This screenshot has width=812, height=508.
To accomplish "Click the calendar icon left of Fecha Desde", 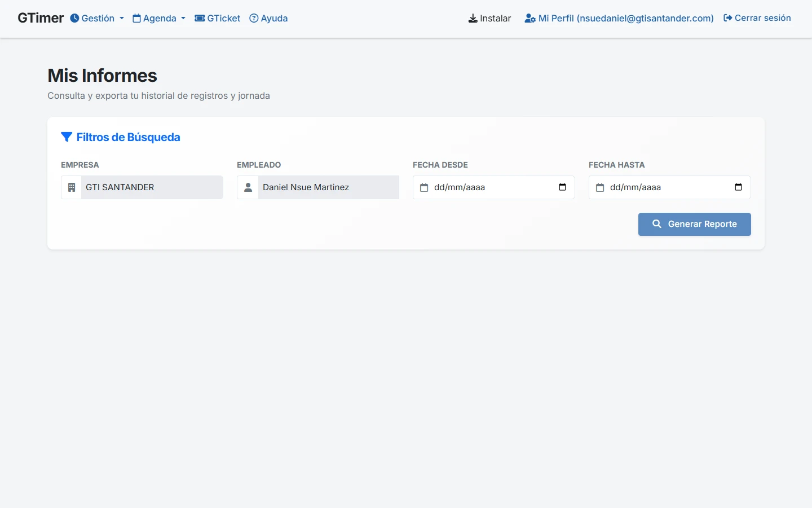I will click(424, 187).
